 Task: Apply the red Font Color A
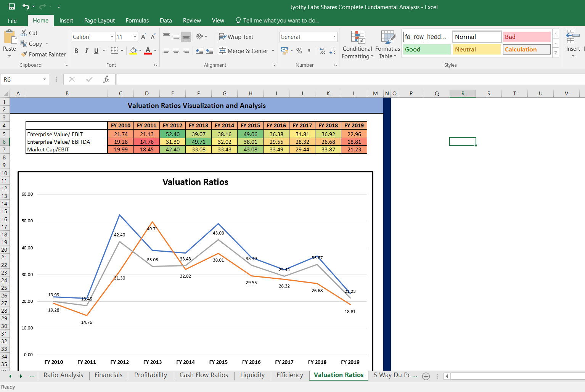(x=148, y=51)
